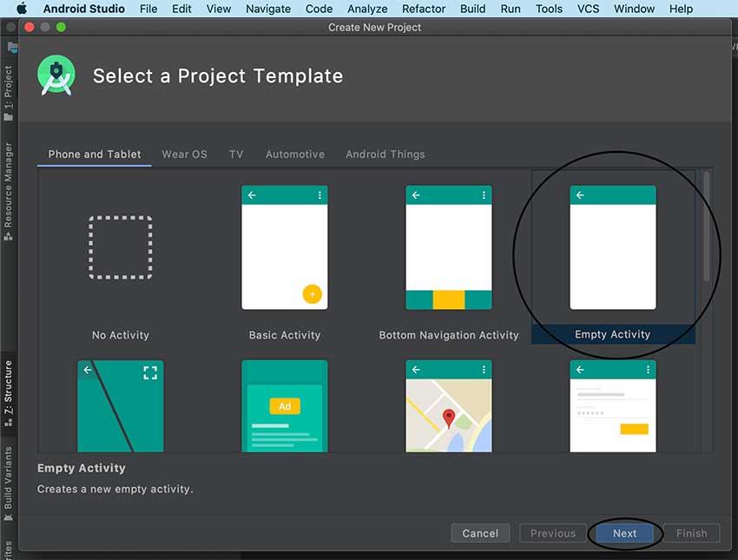
Task: Cancel the Create New Project dialog
Action: [x=480, y=533]
